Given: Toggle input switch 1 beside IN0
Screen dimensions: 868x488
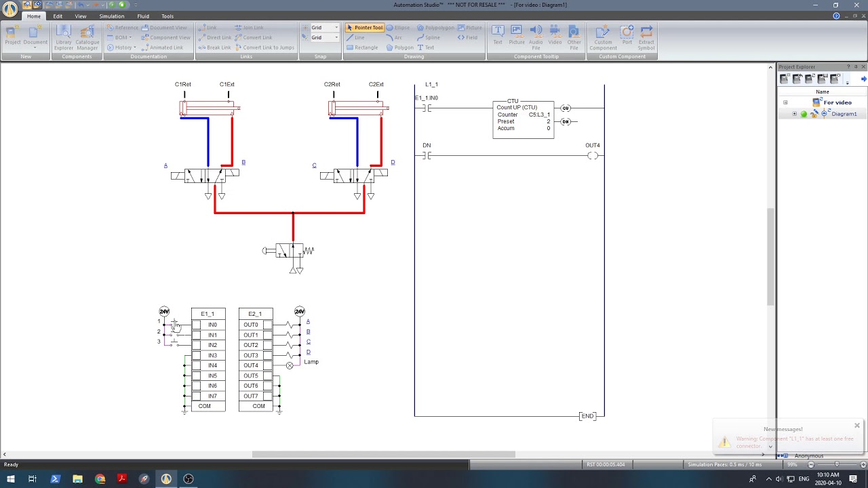Looking at the screenshot, I should click(175, 325).
